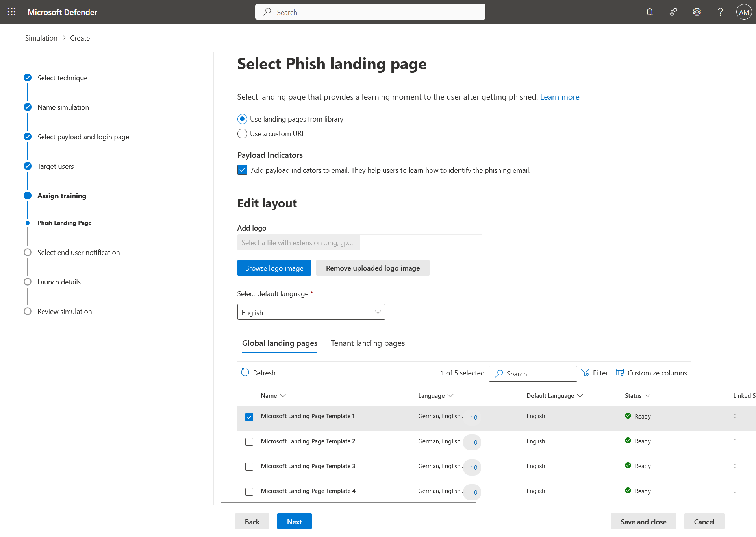Click Remove uploaded logo image button
This screenshot has height=537, width=756.
tap(373, 268)
